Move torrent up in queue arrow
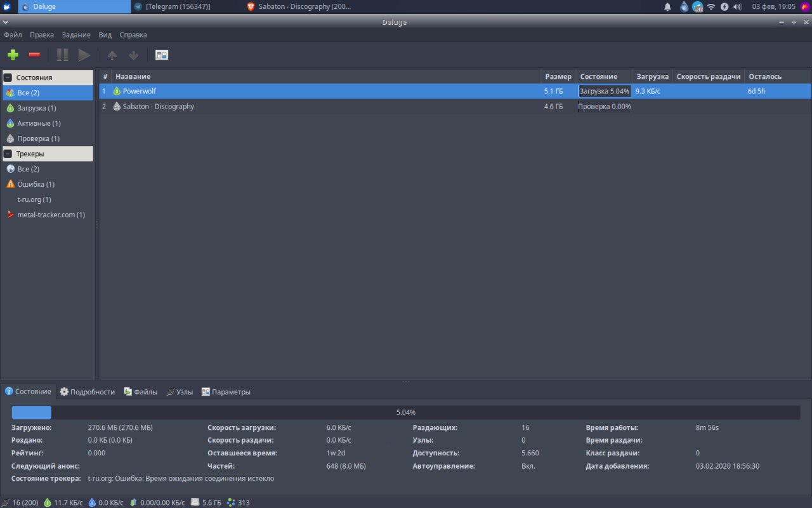This screenshot has height=508, width=812. click(112, 55)
